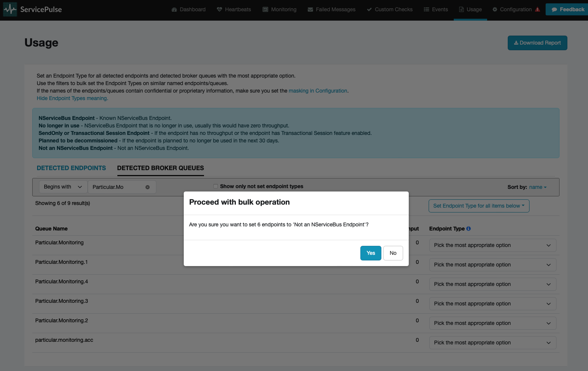
Task: Click the particular.monitoring.acc queue name
Action: [64, 340]
